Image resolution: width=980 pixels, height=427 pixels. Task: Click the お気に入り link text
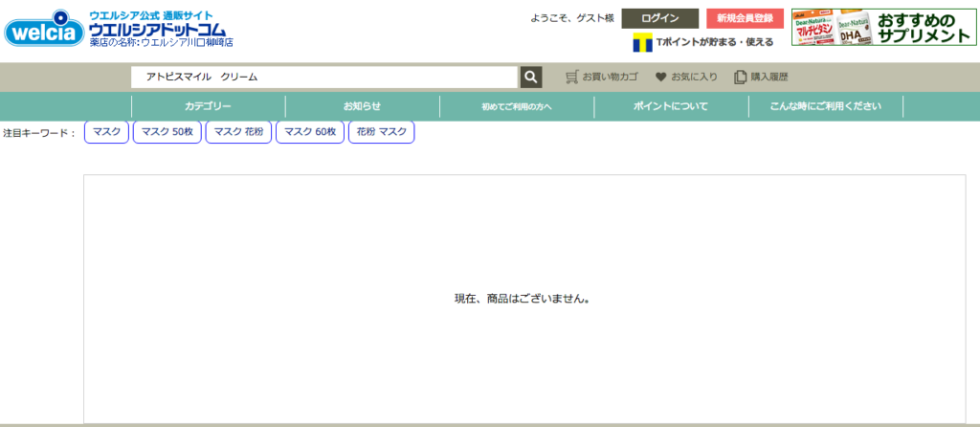695,78
